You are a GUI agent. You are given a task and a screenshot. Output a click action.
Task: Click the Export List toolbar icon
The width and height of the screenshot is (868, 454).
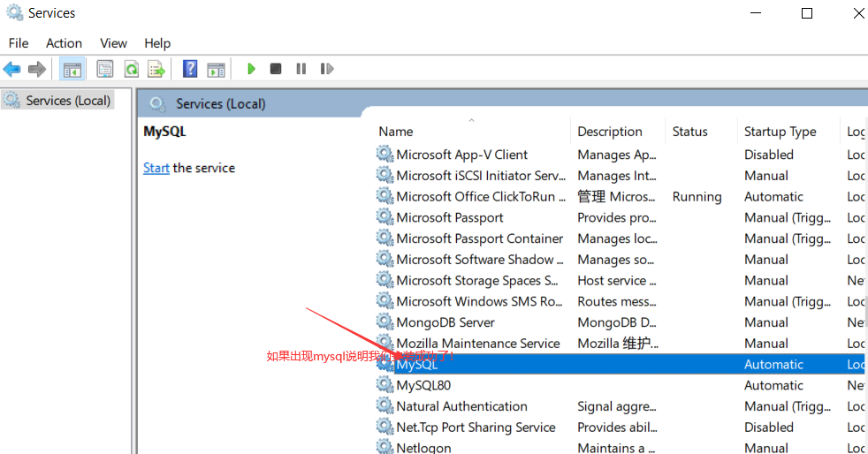point(156,69)
